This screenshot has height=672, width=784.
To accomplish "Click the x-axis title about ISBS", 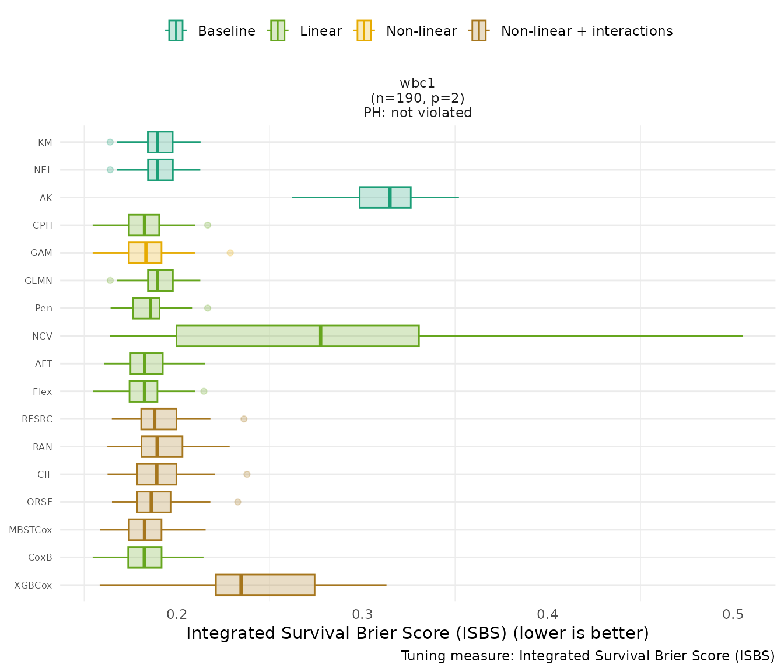I will (x=418, y=633).
